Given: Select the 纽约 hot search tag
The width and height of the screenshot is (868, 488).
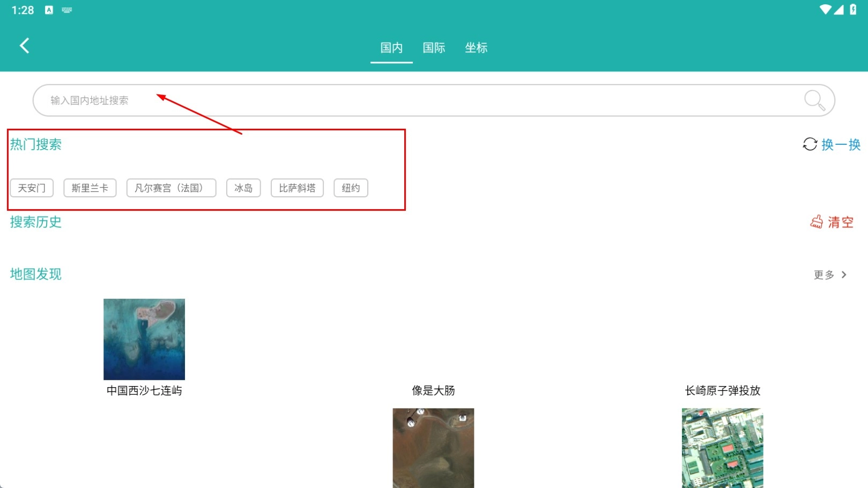Looking at the screenshot, I should coord(351,188).
